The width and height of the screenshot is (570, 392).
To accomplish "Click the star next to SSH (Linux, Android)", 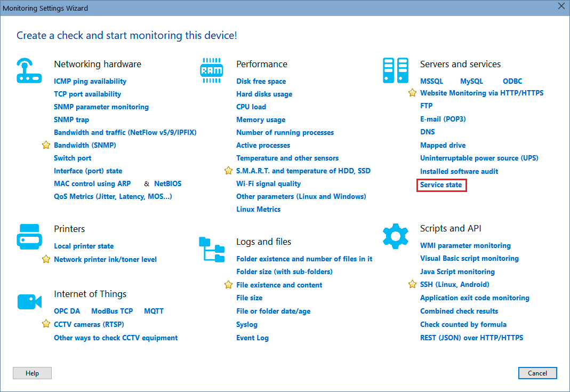I will [412, 284].
